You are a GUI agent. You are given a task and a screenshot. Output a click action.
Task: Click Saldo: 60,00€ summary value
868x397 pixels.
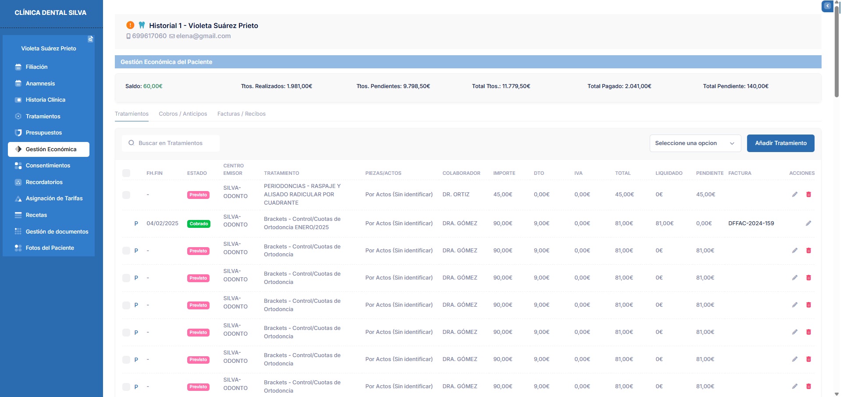[x=144, y=86]
